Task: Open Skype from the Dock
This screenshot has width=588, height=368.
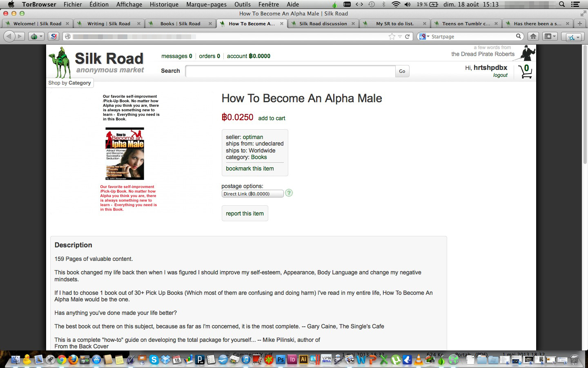Action: click(154, 359)
